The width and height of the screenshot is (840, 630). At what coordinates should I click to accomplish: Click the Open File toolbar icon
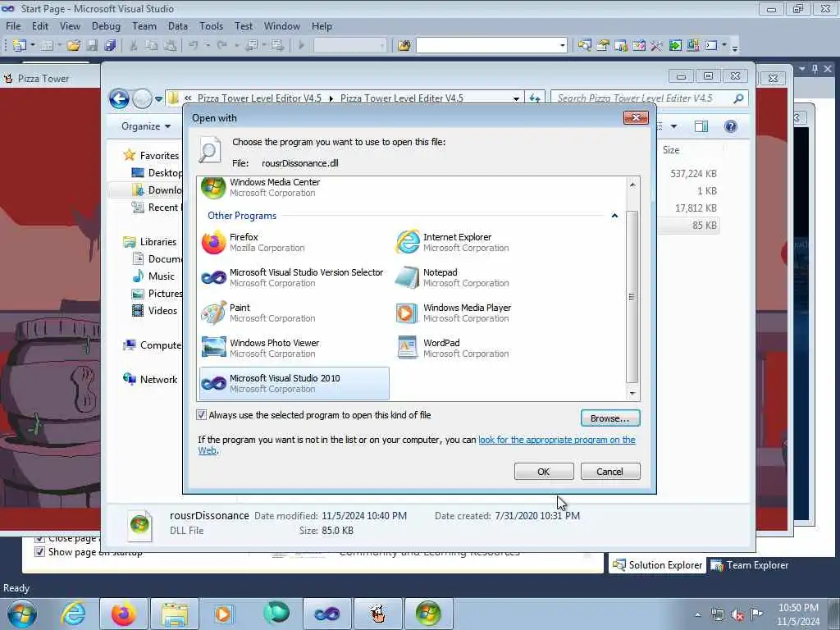[x=73, y=46]
